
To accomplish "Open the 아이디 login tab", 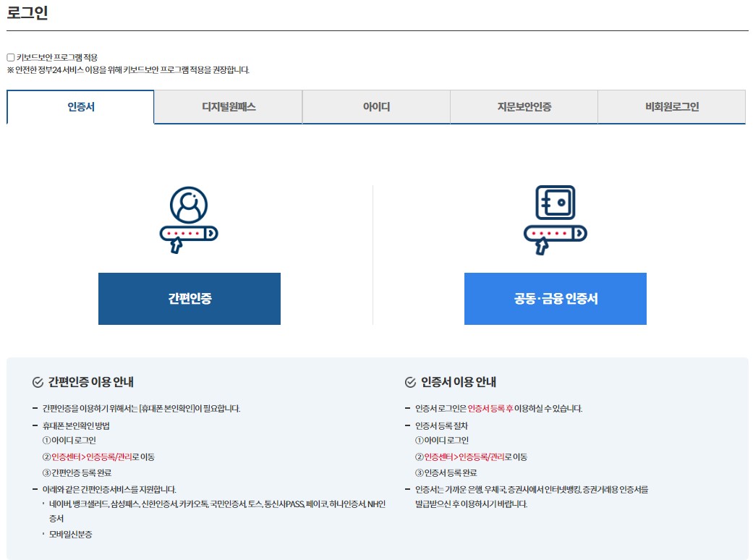I will [375, 106].
